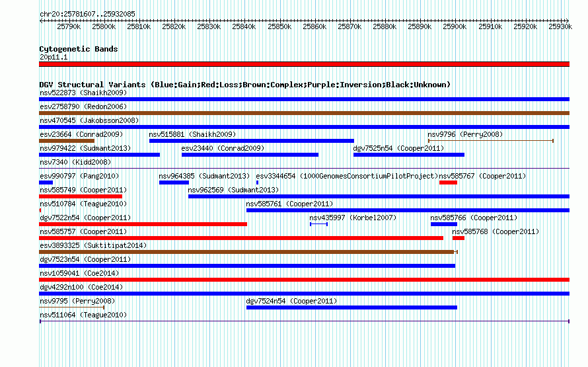Click the nsv515881 (Shaikh2009) label
The width and height of the screenshot is (588, 367).
click(x=192, y=134)
